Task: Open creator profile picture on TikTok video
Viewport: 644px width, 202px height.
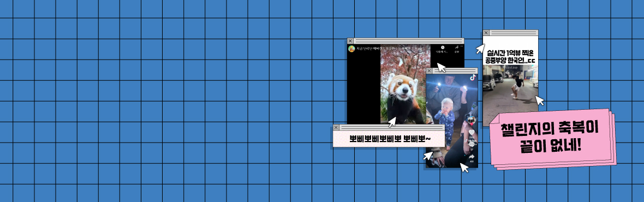Action: click(x=472, y=120)
